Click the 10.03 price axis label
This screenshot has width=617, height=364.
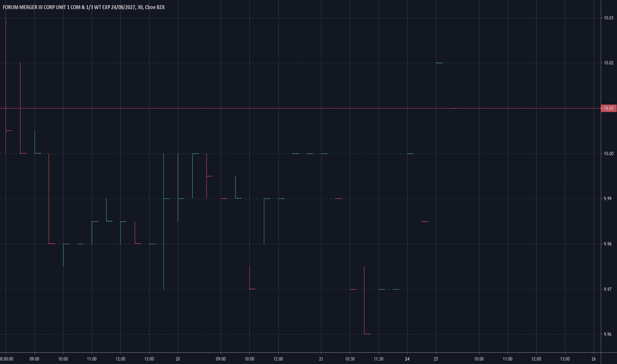point(608,18)
